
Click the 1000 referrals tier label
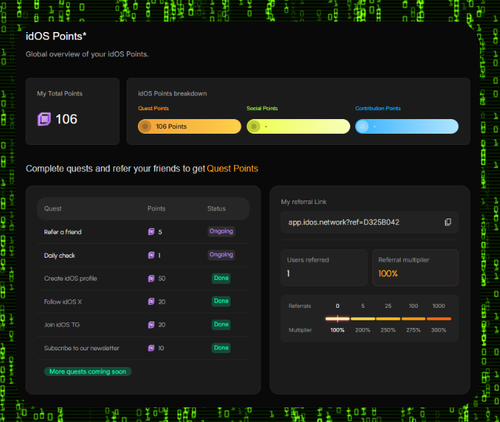[439, 306]
